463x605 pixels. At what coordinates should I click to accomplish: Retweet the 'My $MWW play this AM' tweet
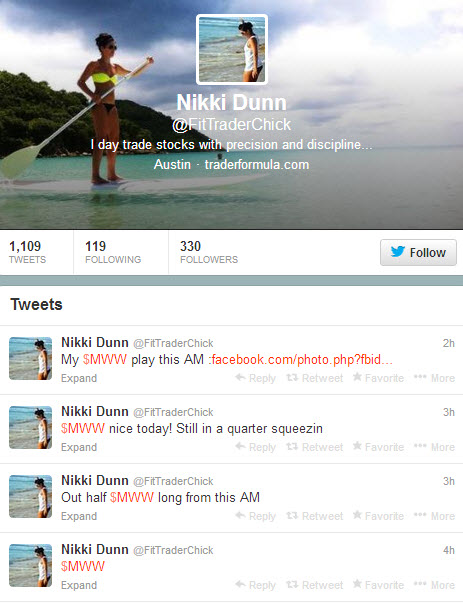[314, 378]
